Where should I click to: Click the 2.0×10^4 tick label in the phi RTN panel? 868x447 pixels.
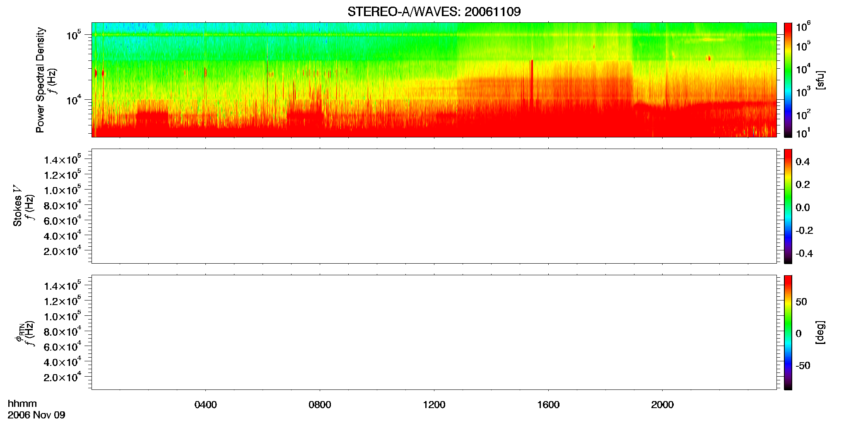63,377
